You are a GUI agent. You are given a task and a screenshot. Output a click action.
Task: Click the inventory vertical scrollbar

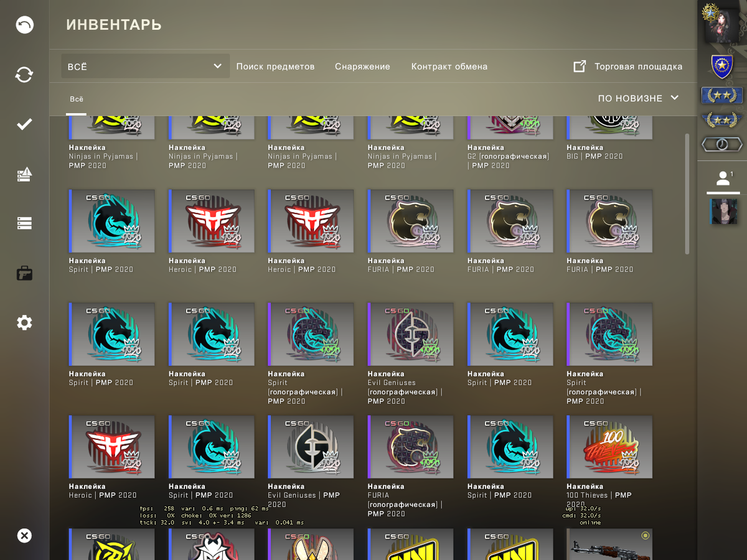point(687,193)
